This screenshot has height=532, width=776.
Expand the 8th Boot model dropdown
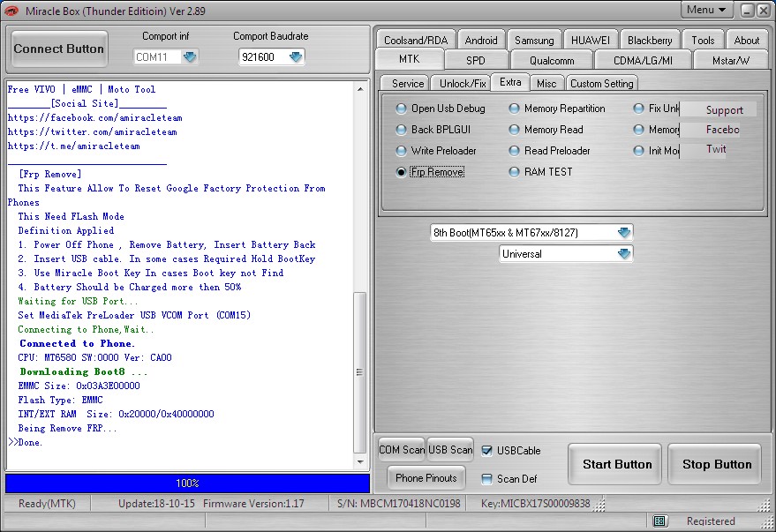click(624, 232)
